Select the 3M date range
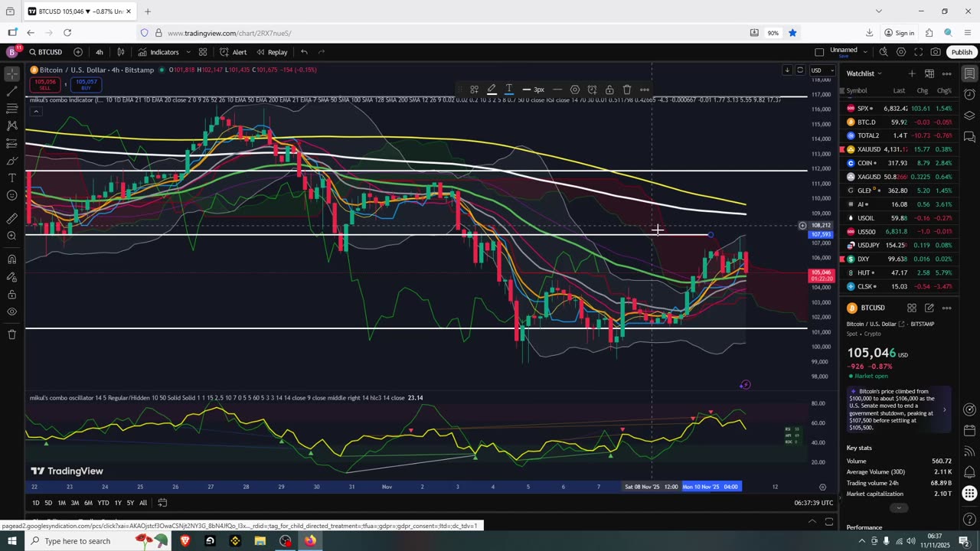Screen dimensions: 980x551 [x=75, y=503]
